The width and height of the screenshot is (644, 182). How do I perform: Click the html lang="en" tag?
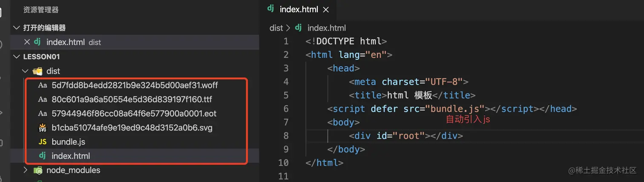point(348,54)
